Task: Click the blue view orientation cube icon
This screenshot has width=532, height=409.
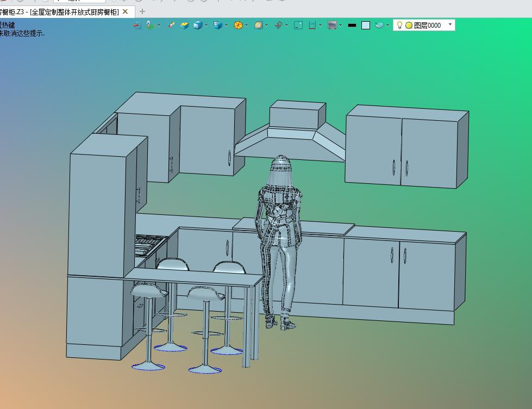Action: point(218,25)
